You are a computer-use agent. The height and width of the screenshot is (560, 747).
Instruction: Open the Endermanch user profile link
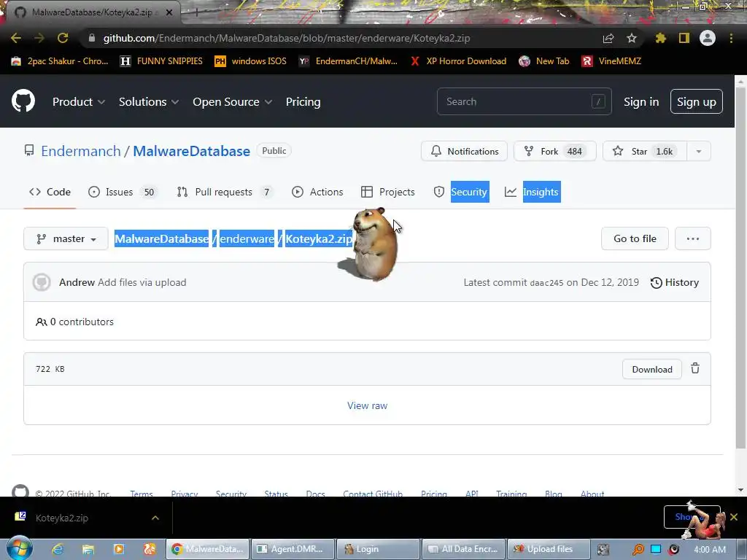pyautogui.click(x=81, y=151)
